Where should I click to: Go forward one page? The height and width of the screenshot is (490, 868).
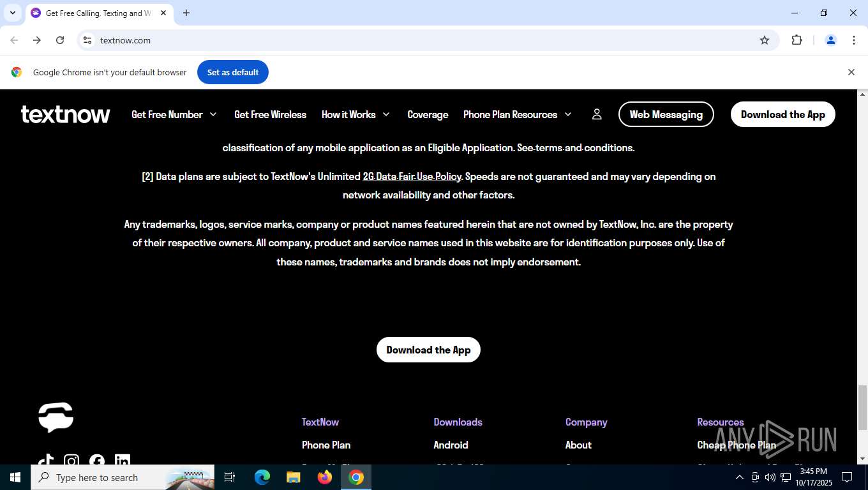[37, 40]
